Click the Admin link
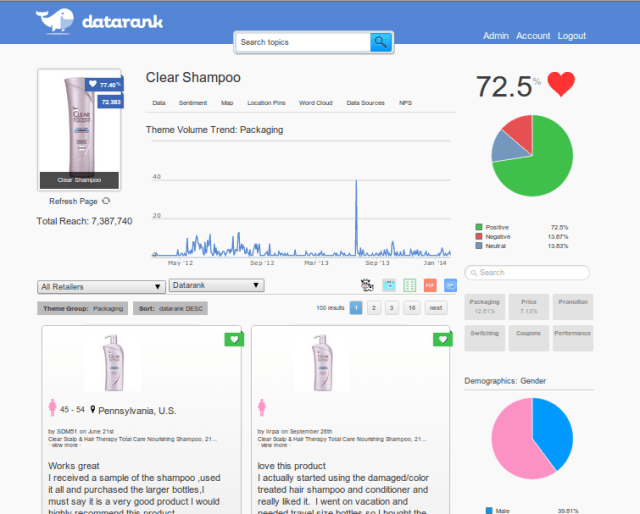The width and height of the screenshot is (640, 514). click(x=496, y=36)
